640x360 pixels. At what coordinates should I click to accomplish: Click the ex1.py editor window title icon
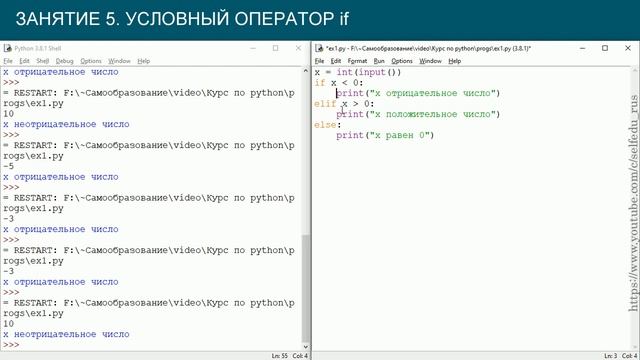click(x=319, y=48)
